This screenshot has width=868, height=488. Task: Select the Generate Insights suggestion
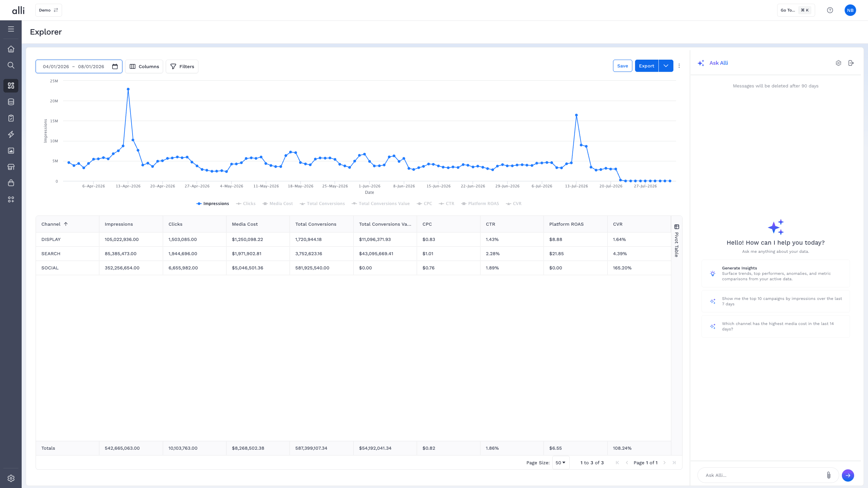point(775,273)
